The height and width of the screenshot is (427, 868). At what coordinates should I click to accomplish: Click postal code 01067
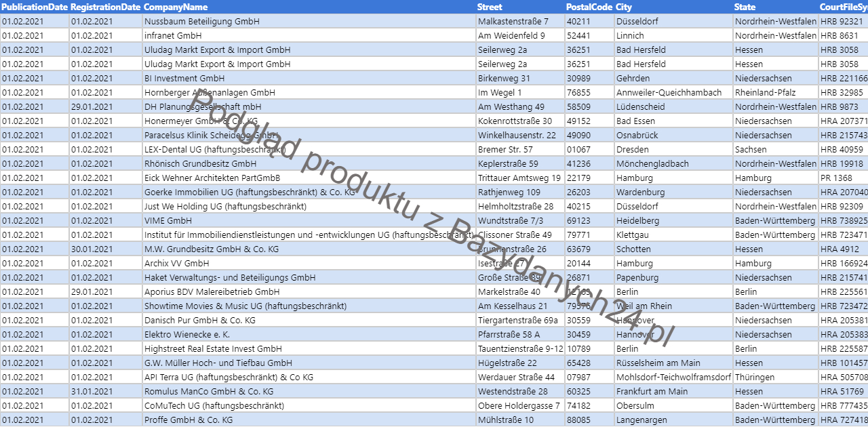point(589,149)
